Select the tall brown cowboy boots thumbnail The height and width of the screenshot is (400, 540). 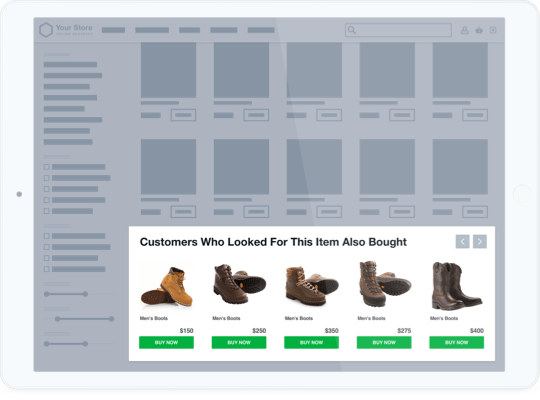click(x=457, y=286)
